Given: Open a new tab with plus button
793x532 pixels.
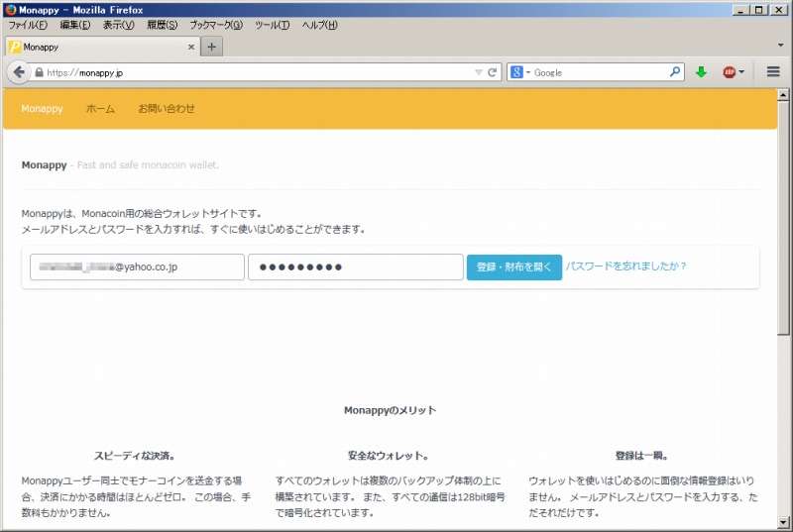Looking at the screenshot, I should pyautogui.click(x=211, y=47).
